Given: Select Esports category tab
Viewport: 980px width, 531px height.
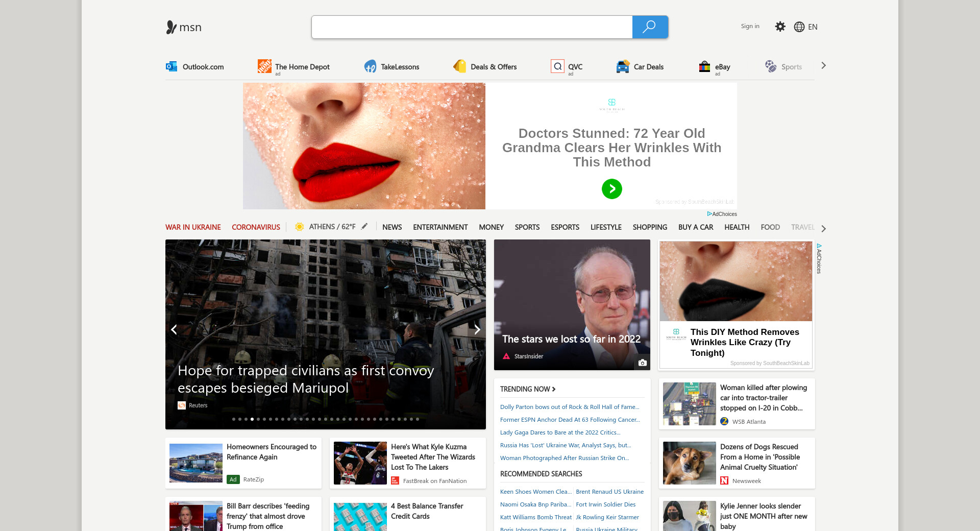Looking at the screenshot, I should tap(565, 227).
